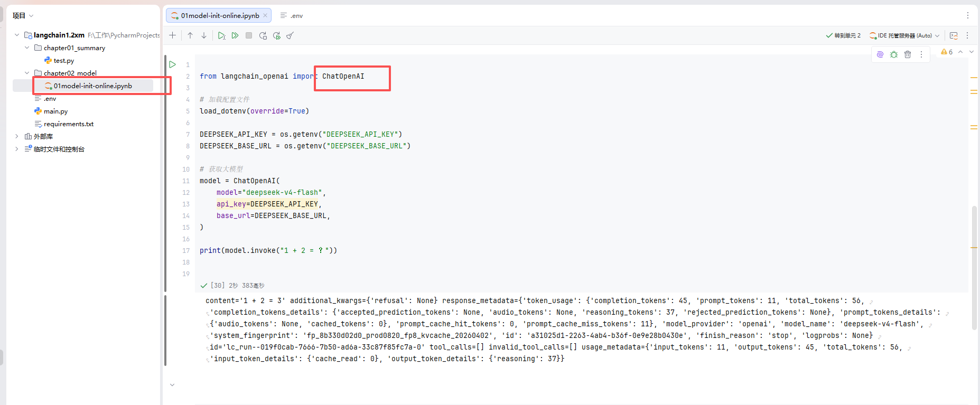This screenshot has width=980, height=405.
Task: Stop kernel execution with the square button
Action: (249, 35)
